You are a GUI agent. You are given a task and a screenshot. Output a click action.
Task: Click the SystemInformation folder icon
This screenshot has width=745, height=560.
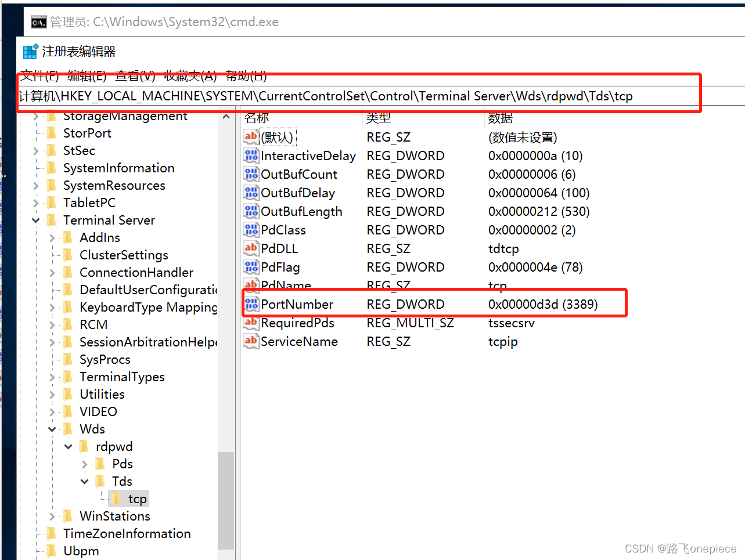tap(52, 168)
